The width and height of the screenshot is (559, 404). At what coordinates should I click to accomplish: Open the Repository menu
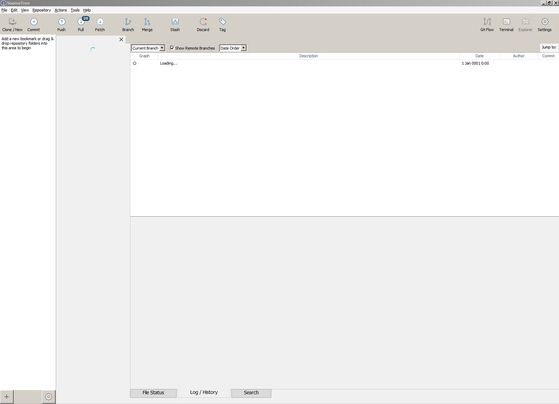[42, 10]
